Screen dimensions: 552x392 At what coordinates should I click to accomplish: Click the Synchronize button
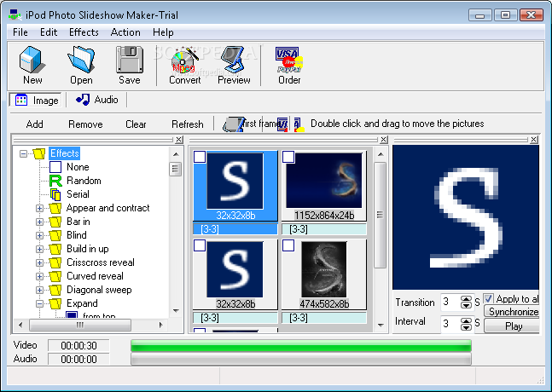pyautogui.click(x=512, y=312)
